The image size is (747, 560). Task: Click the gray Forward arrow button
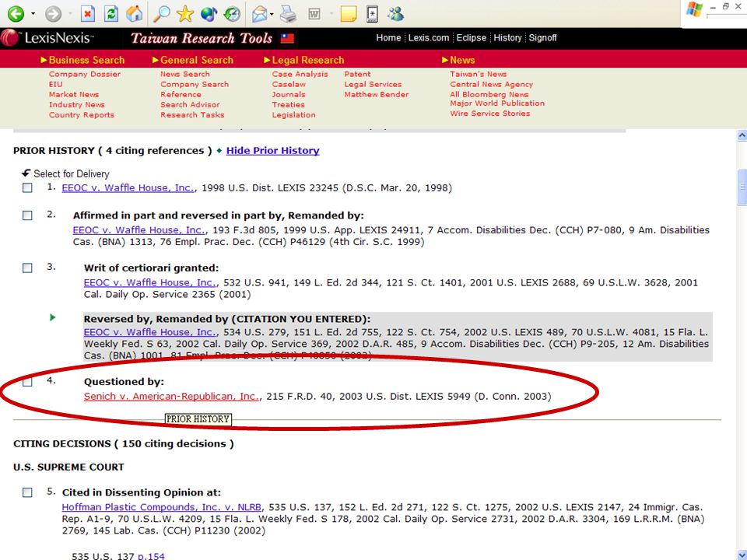click(54, 13)
